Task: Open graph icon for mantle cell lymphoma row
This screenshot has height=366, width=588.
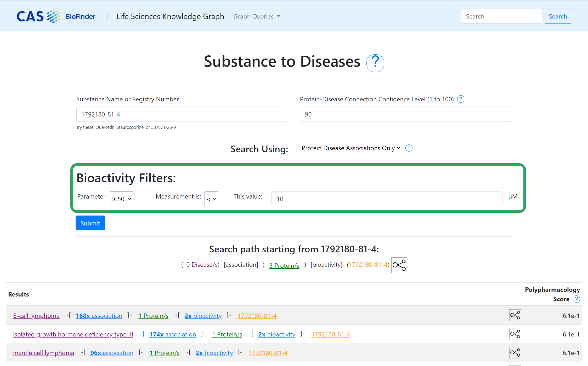Action: click(x=515, y=352)
